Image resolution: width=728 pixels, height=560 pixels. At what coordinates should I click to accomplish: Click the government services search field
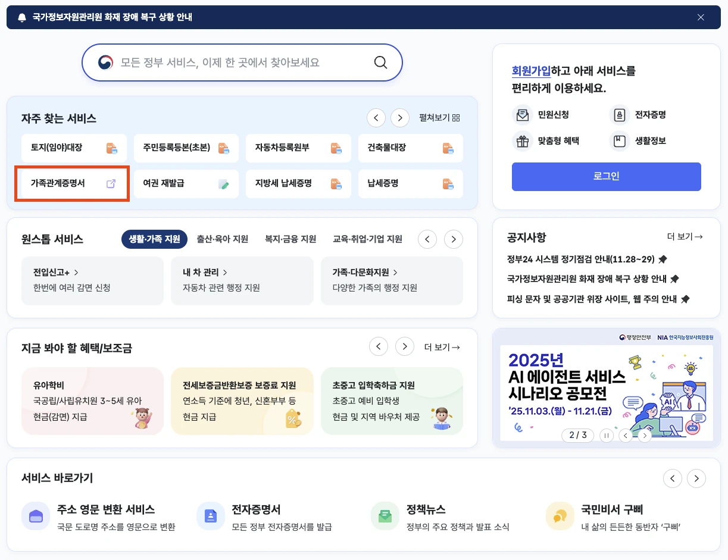point(238,62)
